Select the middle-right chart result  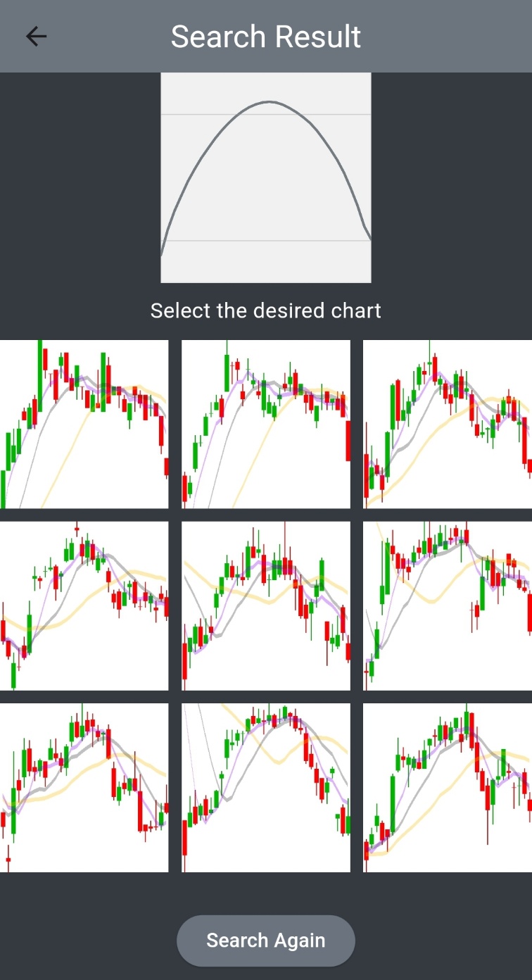(x=448, y=606)
